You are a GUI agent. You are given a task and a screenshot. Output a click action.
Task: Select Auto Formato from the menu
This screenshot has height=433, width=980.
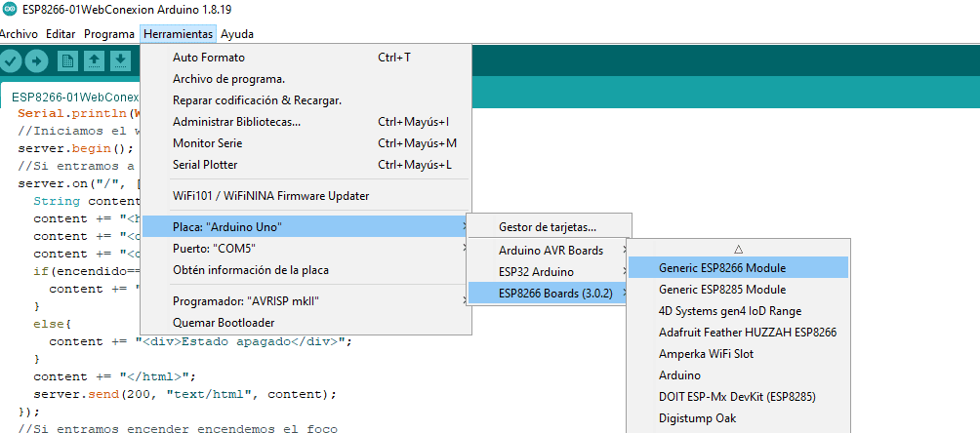(306, 58)
